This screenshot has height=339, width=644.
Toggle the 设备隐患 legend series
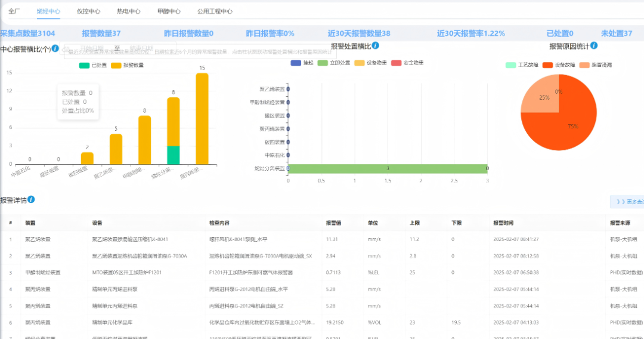click(x=370, y=63)
